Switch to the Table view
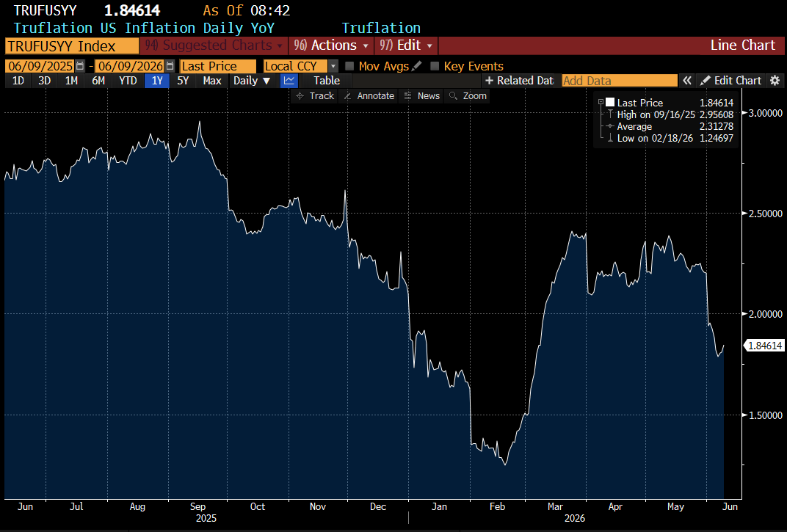787x532 pixels. (x=326, y=80)
